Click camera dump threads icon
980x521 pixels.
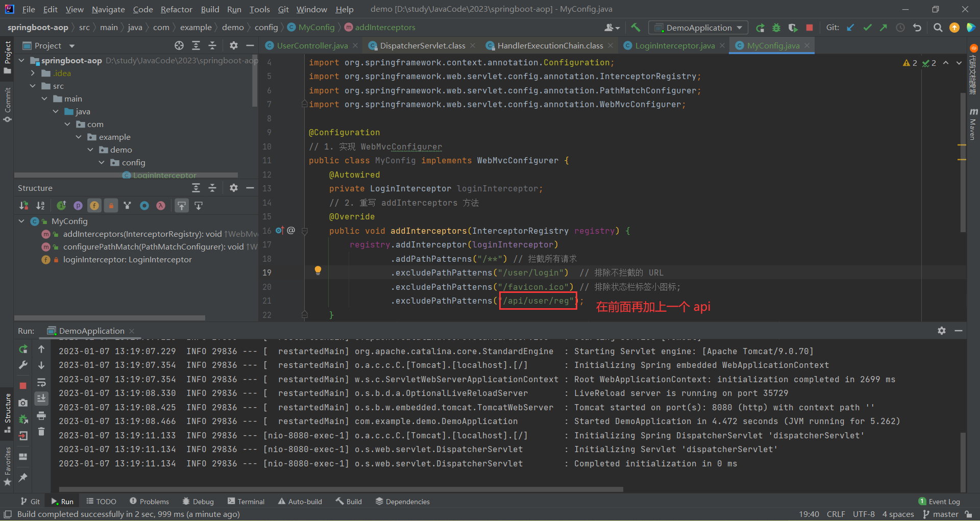click(x=23, y=403)
